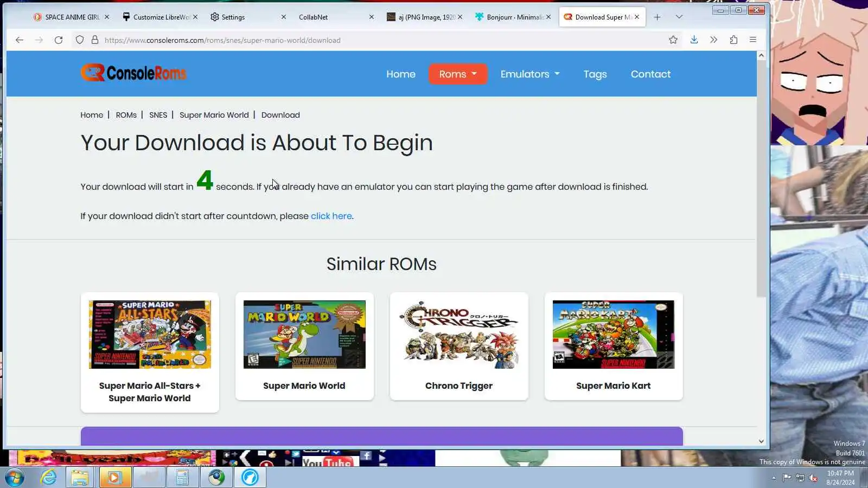Click the Super Mario World breadcrumb
This screenshot has height=488, width=868.
[x=214, y=115]
